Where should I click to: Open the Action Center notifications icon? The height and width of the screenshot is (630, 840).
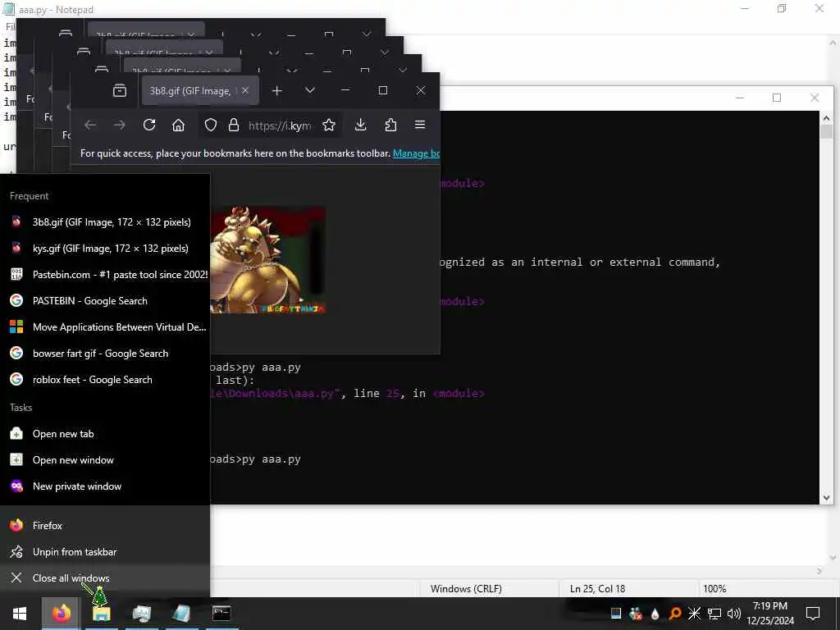(x=813, y=614)
